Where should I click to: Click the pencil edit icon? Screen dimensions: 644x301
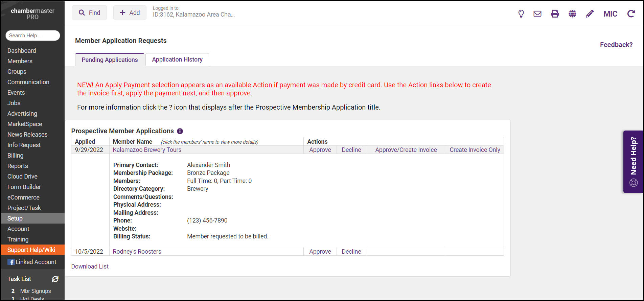pos(590,14)
